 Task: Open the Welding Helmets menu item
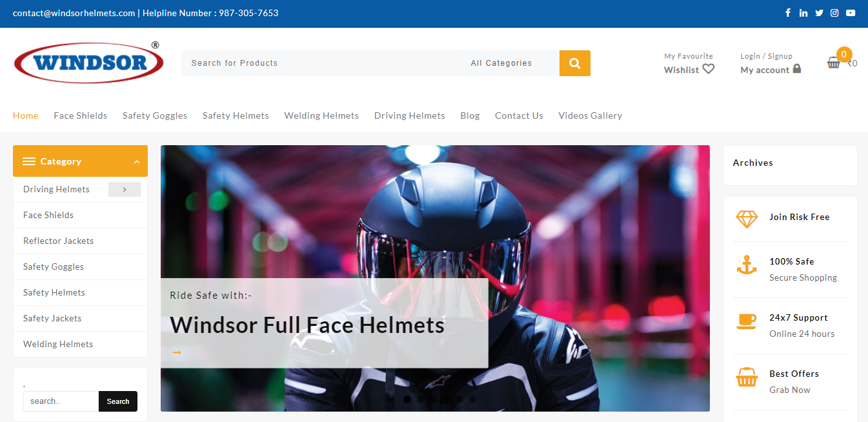321,116
